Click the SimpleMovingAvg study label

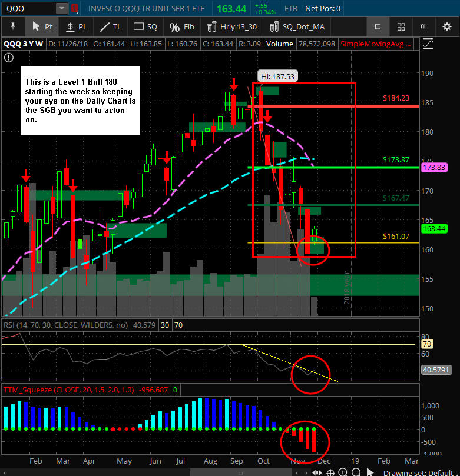376,44
